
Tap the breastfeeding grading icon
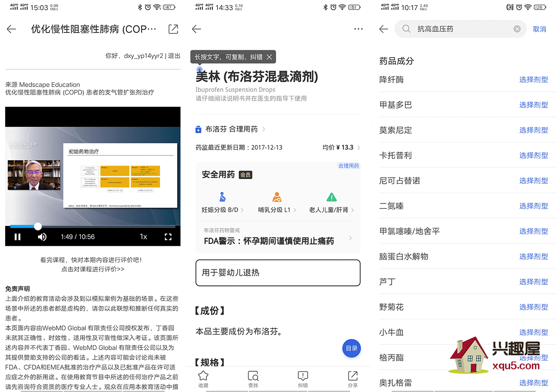pos(277,197)
